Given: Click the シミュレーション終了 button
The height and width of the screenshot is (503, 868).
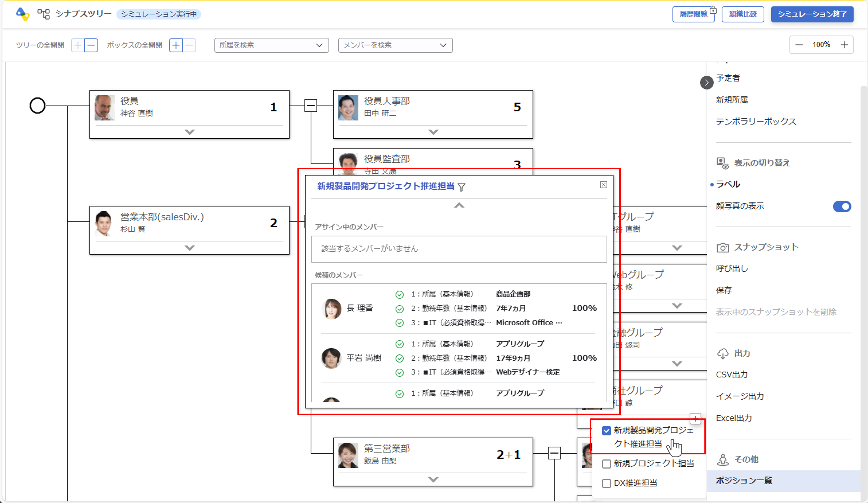Looking at the screenshot, I should (812, 14).
